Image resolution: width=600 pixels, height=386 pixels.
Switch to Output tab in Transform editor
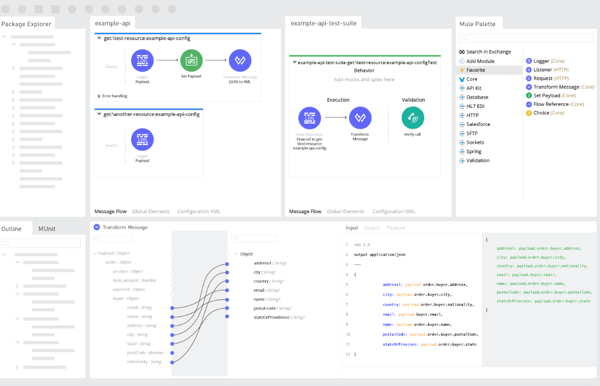(x=372, y=228)
